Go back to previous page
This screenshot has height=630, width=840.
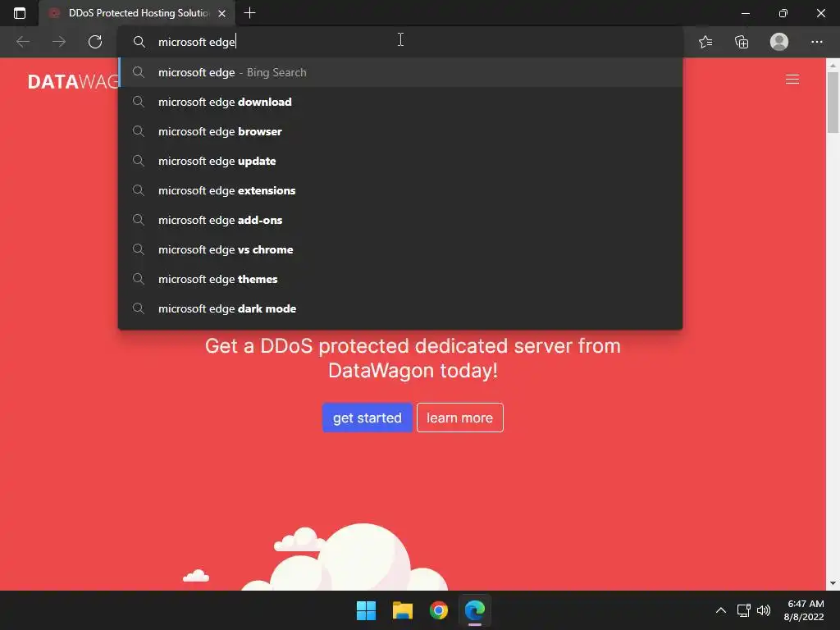23,42
